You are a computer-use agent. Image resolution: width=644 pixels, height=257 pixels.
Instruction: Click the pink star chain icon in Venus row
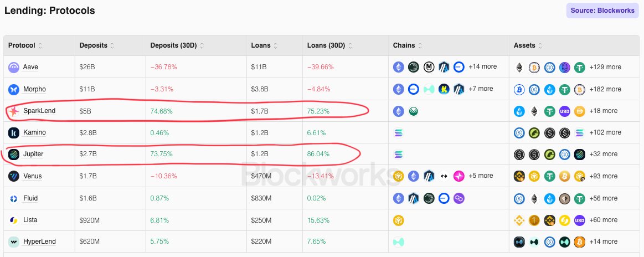[x=458, y=176]
